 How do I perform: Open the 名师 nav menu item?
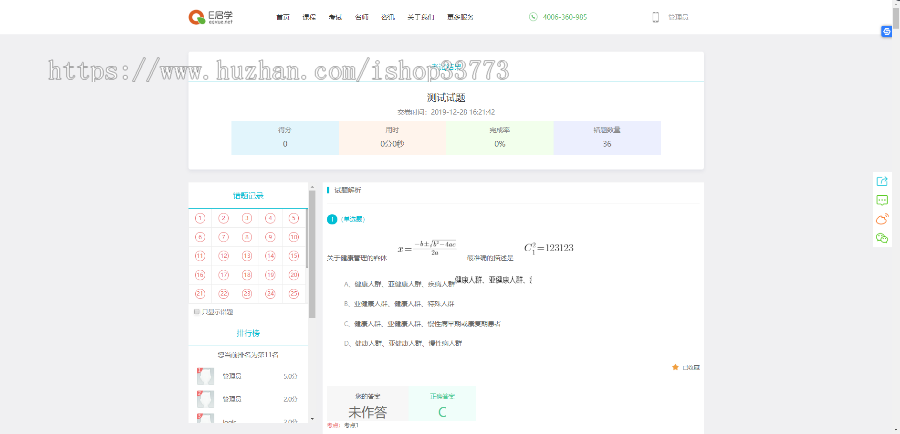(x=362, y=17)
